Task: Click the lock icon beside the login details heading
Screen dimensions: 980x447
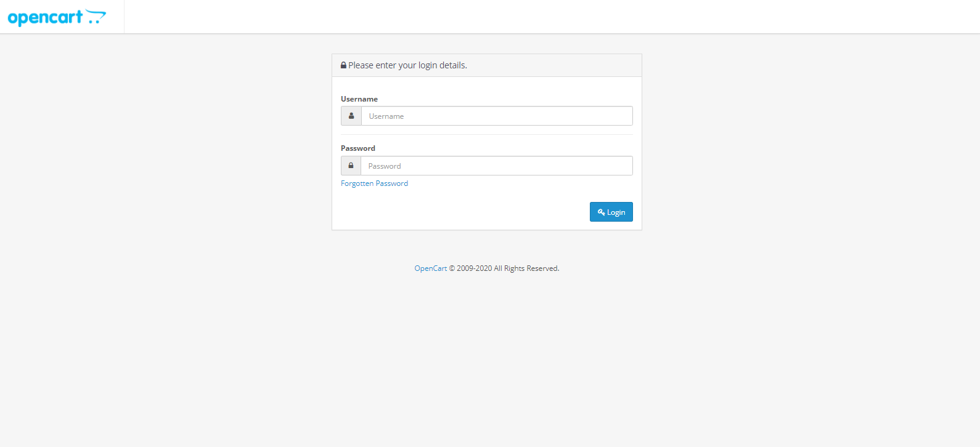Action: [343, 65]
